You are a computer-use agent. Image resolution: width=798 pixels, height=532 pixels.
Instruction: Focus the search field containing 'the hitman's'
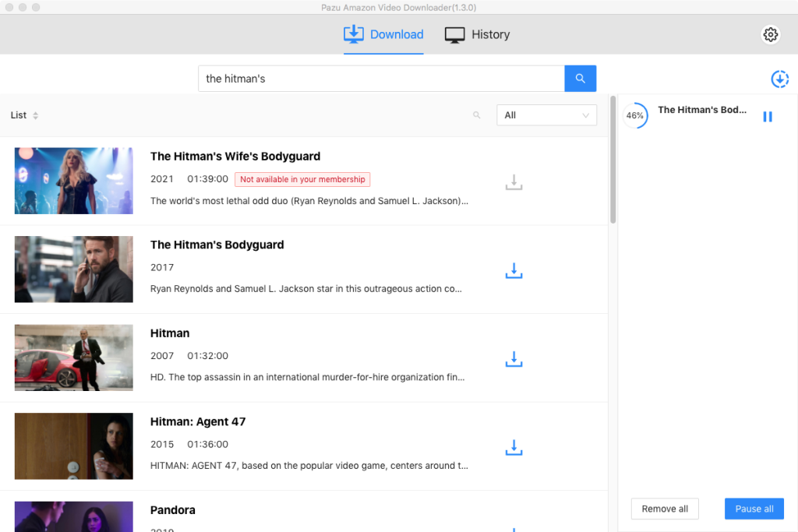pyautogui.click(x=381, y=79)
